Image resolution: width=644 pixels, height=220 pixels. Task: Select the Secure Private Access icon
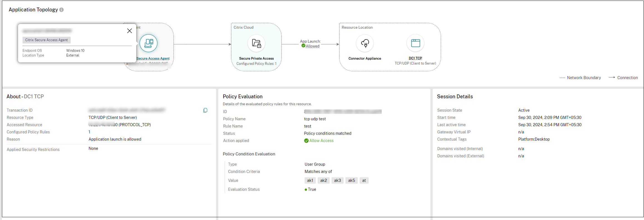click(x=256, y=43)
